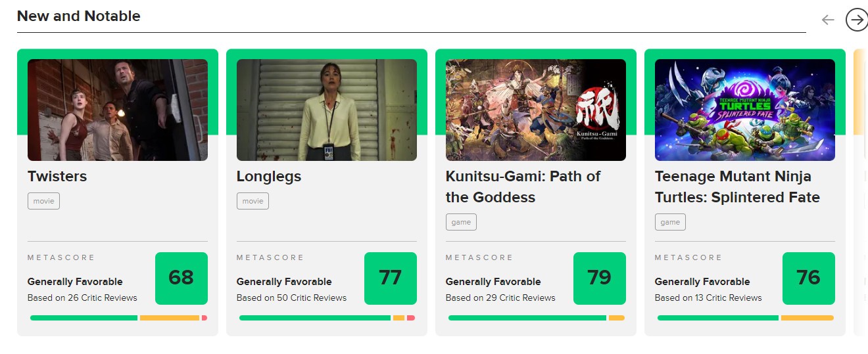Click the Kunitsu-Gami metascore 79 badge
Screen dimensions: 868x354
(600, 278)
